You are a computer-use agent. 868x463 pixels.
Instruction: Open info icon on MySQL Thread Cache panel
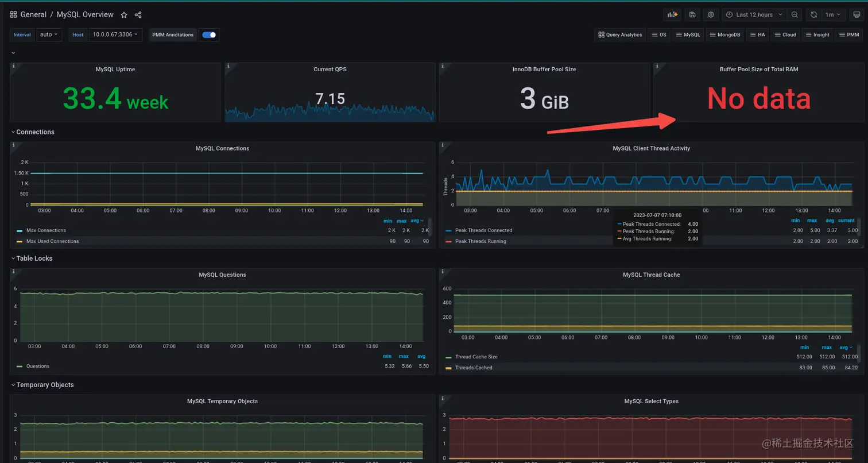443,271
